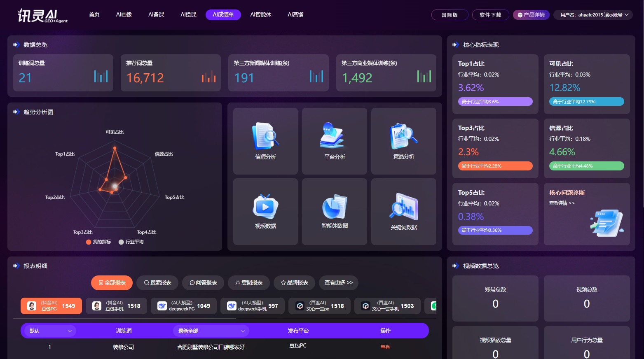Expand the 默认 sort dropdown
The width and height of the screenshot is (644, 359).
pos(49,331)
